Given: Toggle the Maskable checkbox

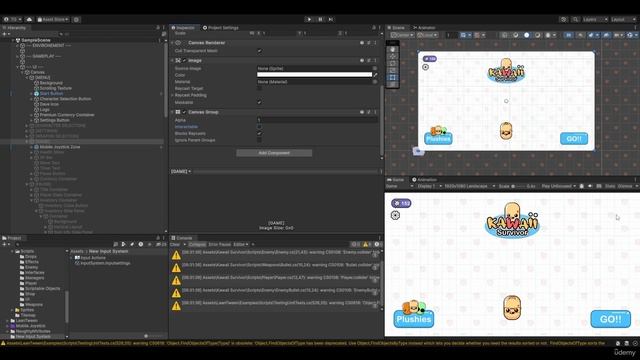Looking at the screenshot, I should [259, 102].
